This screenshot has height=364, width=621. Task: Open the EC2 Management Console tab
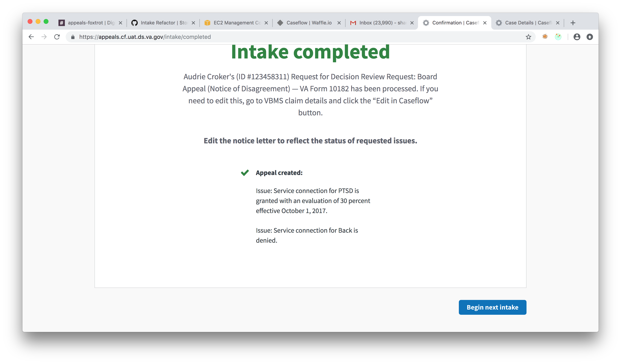tap(233, 23)
